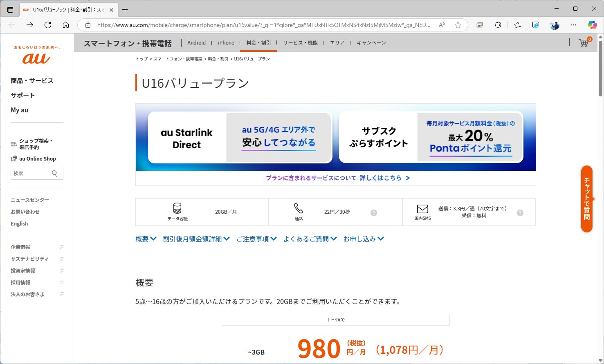Open the キャンペーン menu item
This screenshot has width=604, height=364.
point(370,42)
